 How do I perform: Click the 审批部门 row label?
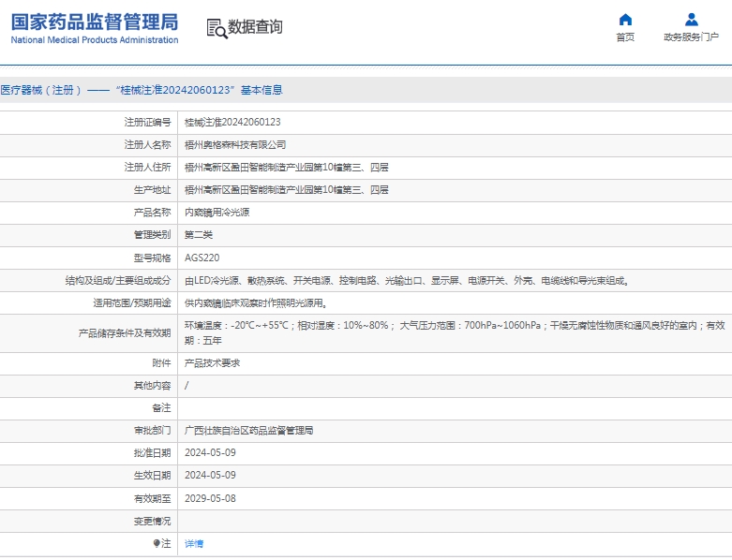pos(152,431)
